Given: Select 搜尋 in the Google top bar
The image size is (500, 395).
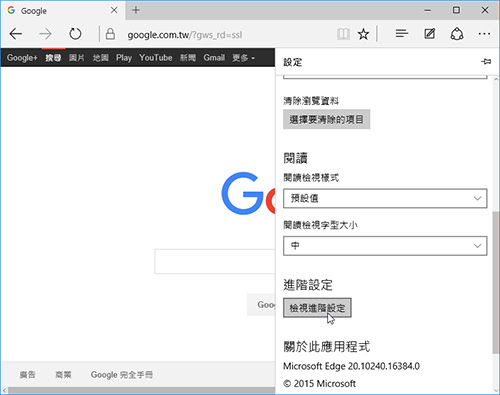Looking at the screenshot, I should coord(53,58).
